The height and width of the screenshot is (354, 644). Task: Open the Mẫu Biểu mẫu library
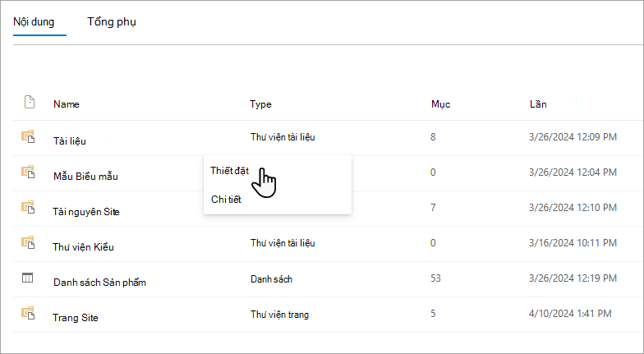click(85, 176)
